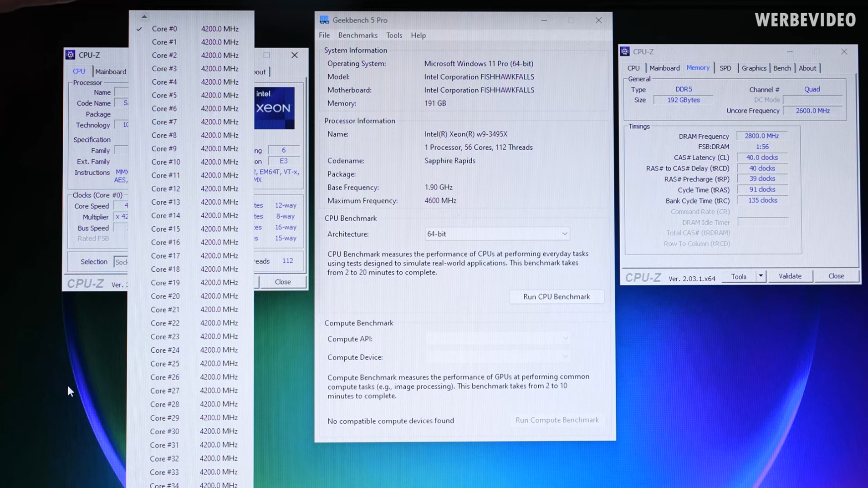The image size is (868, 488).
Task: Expand the Tools dropdown arrow in CPU-Z
Action: coord(761,276)
